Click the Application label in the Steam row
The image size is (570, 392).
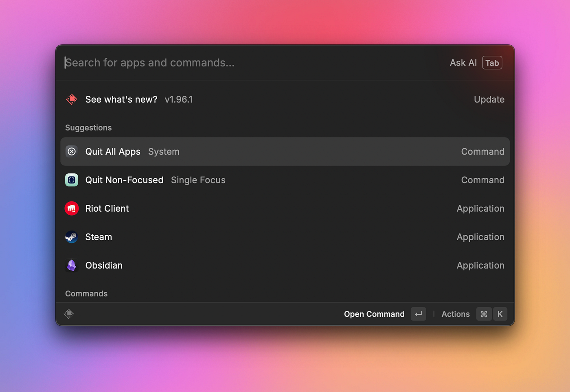(480, 237)
